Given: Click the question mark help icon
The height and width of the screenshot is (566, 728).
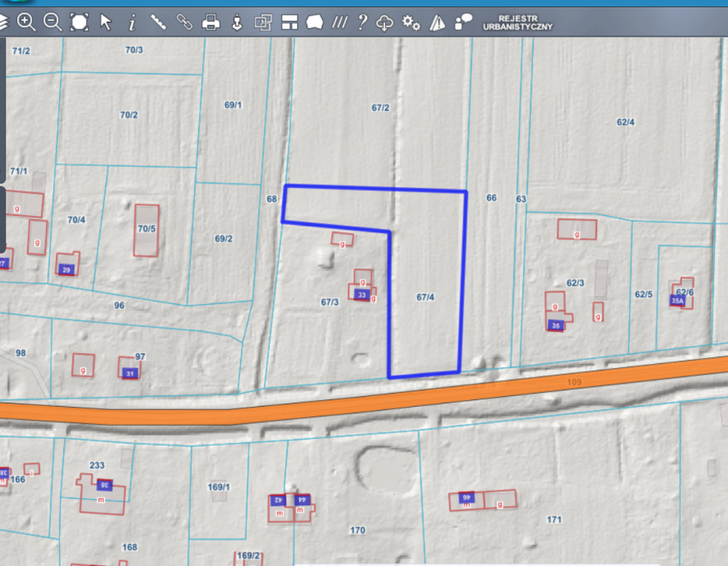Looking at the screenshot, I should [362, 22].
